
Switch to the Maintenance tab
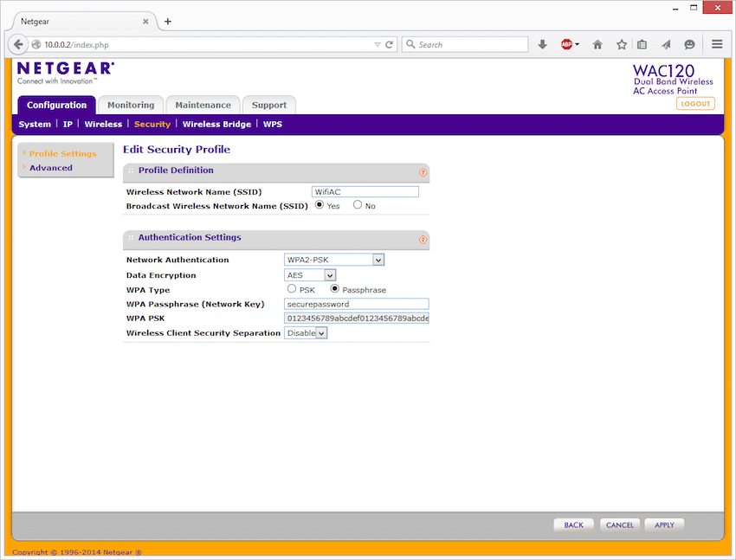tap(203, 105)
